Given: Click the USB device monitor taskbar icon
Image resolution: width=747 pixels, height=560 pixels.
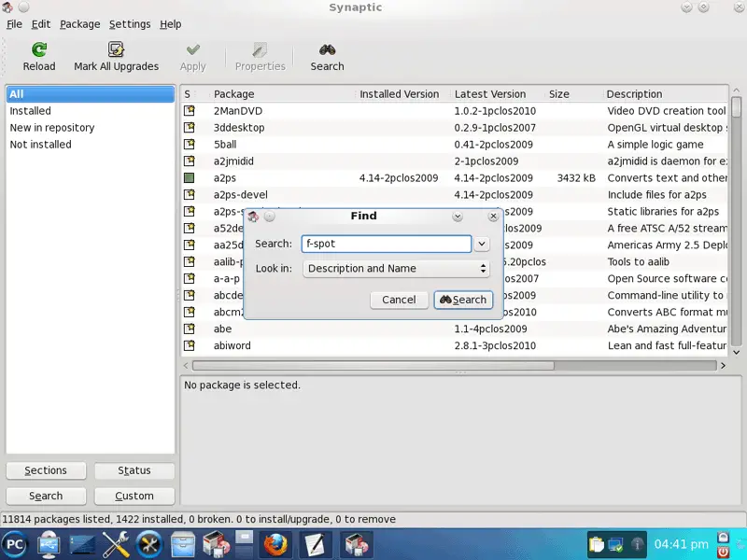Looking at the screenshot, I should 49,544.
